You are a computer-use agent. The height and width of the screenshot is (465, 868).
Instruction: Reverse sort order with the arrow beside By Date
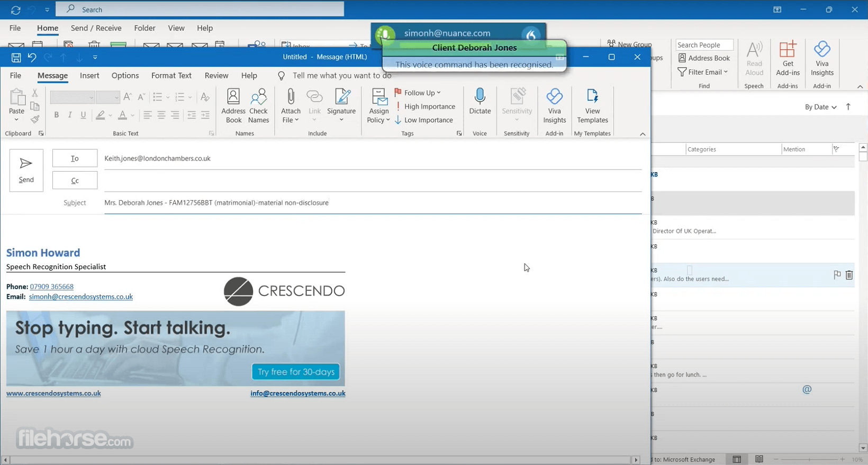coord(848,107)
